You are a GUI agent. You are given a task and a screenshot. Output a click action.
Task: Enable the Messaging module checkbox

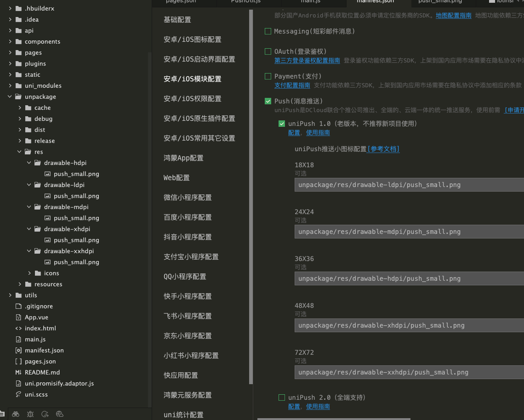(x=268, y=31)
